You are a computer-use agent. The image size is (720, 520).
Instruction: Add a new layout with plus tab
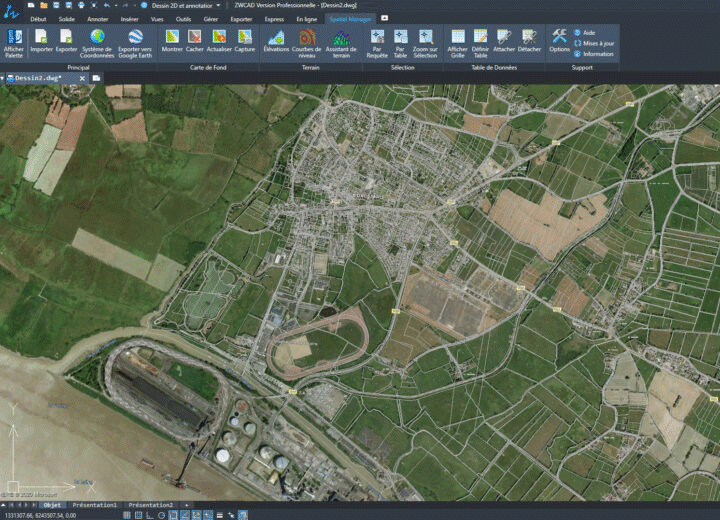coord(186,505)
